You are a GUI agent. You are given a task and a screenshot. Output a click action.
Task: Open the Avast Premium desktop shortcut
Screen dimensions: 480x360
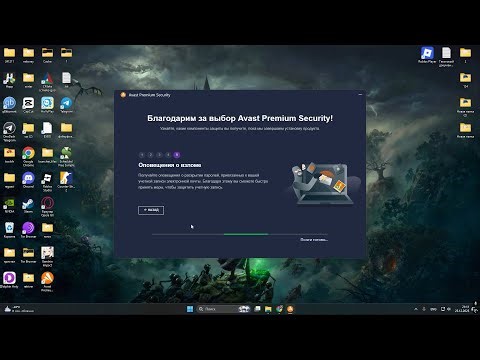tap(47, 281)
